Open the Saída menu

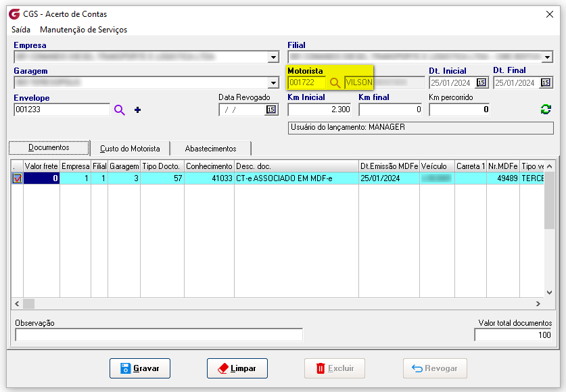[20, 30]
